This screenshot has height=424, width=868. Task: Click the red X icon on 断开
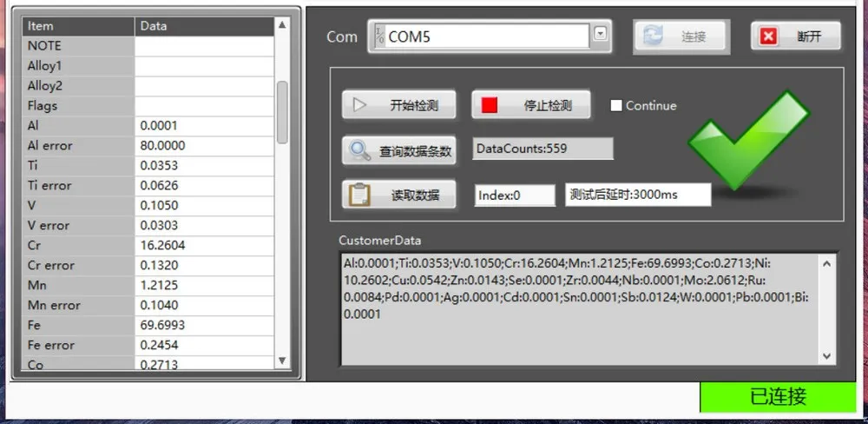coord(769,36)
